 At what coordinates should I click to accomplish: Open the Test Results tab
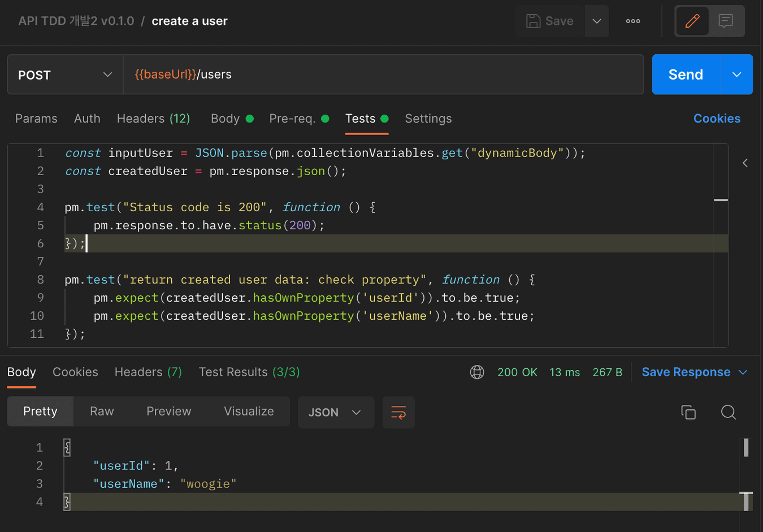249,372
